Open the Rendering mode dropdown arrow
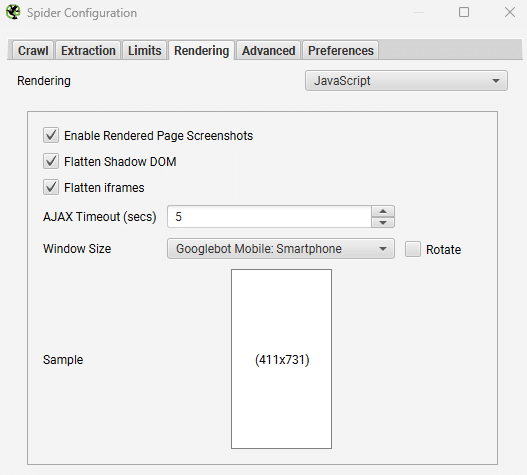This screenshot has width=527, height=475. pyautogui.click(x=496, y=81)
